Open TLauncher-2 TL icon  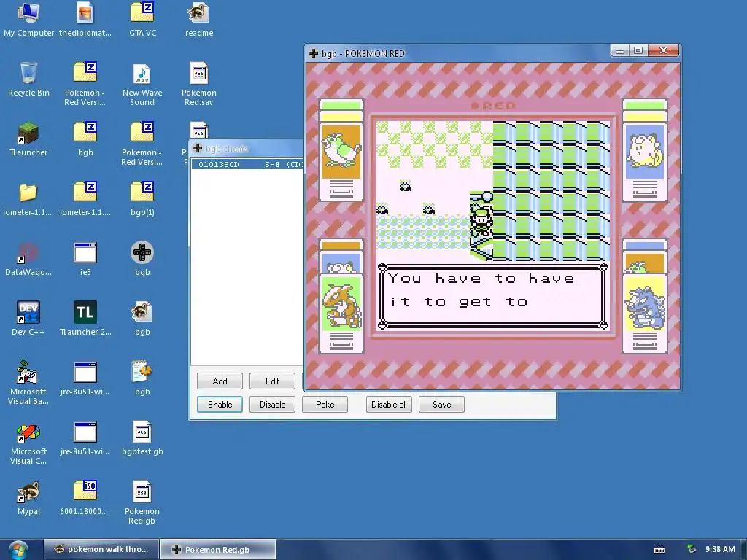coord(85,318)
